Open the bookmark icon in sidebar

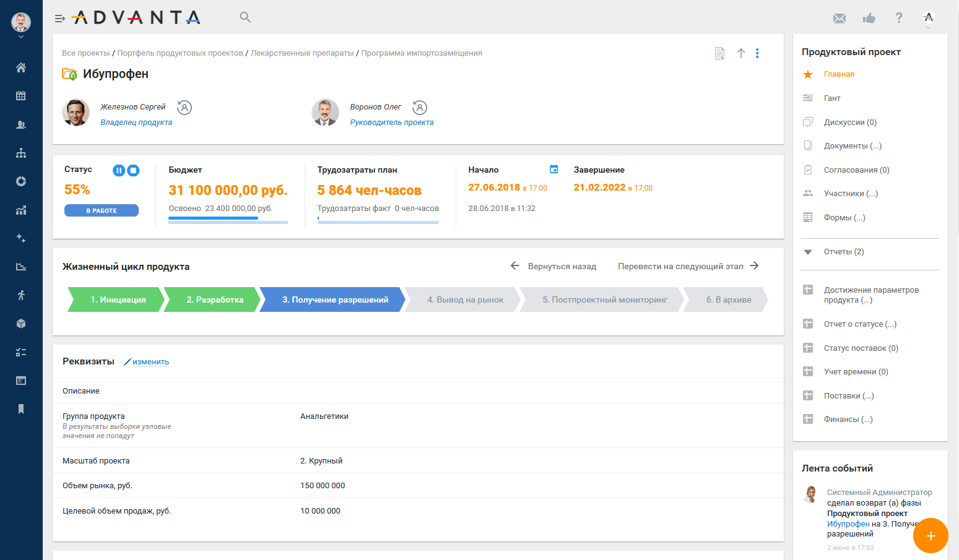coord(21,409)
